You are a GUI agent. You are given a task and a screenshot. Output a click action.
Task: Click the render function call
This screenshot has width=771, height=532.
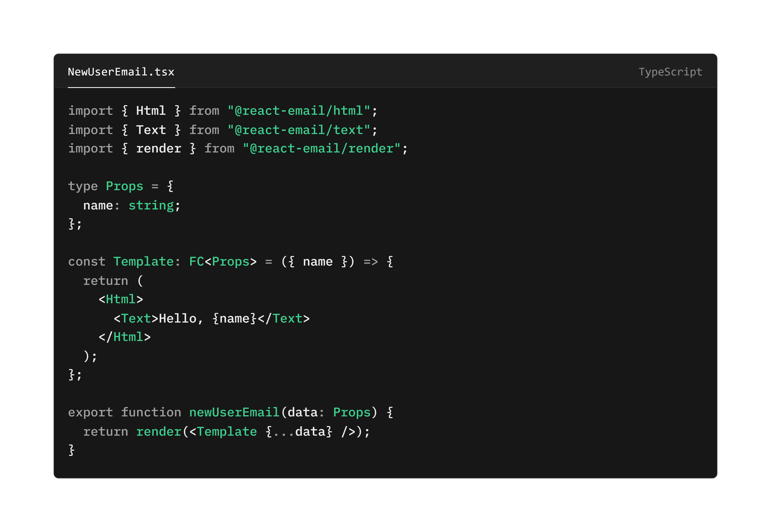(x=159, y=432)
